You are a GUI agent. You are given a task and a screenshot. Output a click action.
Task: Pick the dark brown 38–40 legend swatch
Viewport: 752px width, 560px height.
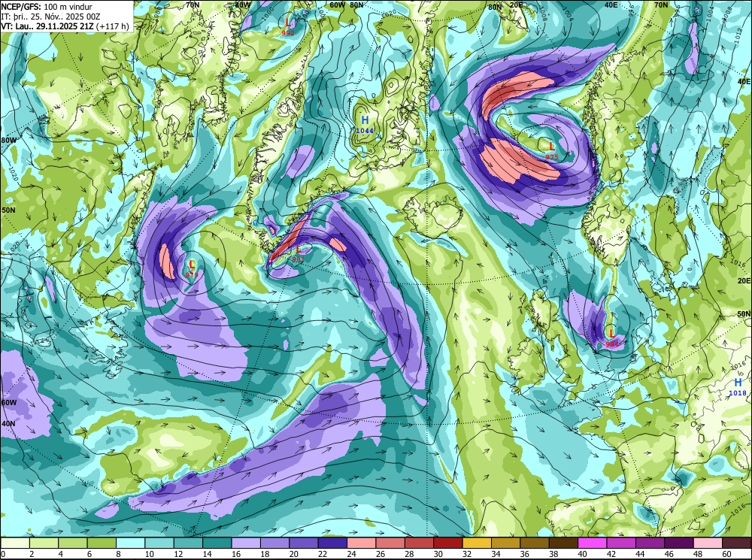(x=563, y=543)
